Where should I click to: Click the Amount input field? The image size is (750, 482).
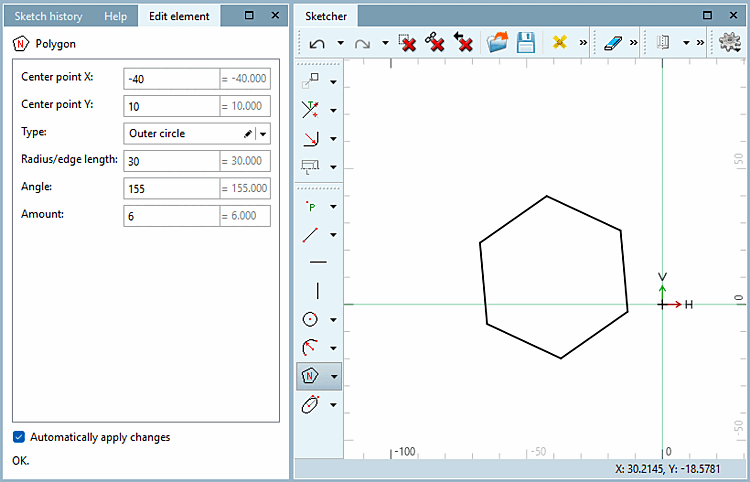pyautogui.click(x=172, y=216)
